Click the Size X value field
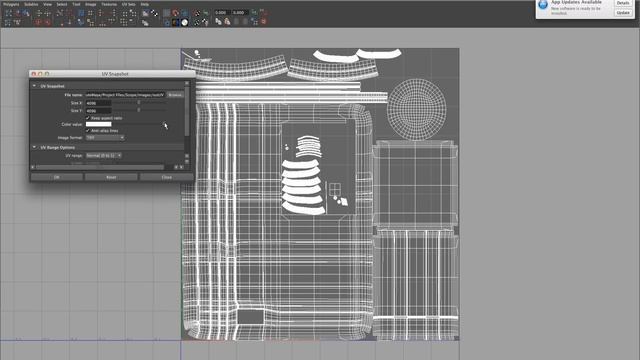The width and height of the screenshot is (640, 360). tap(98, 103)
